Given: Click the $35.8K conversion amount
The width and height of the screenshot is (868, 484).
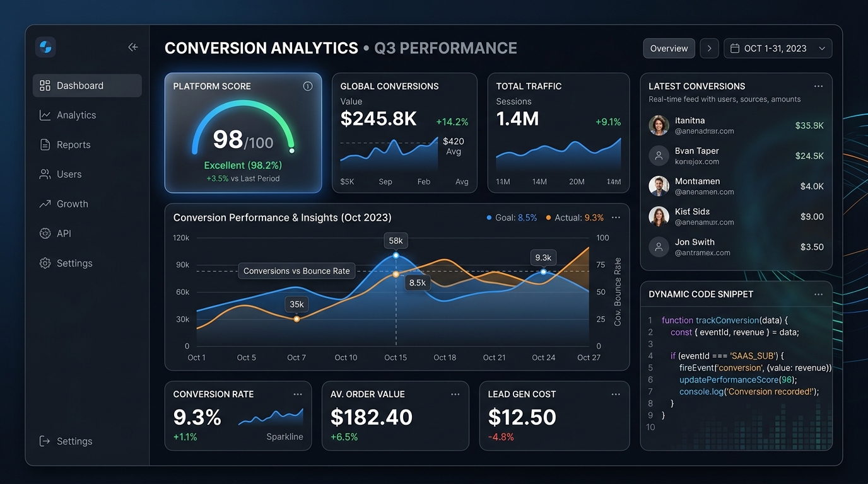Looking at the screenshot, I should (x=809, y=125).
